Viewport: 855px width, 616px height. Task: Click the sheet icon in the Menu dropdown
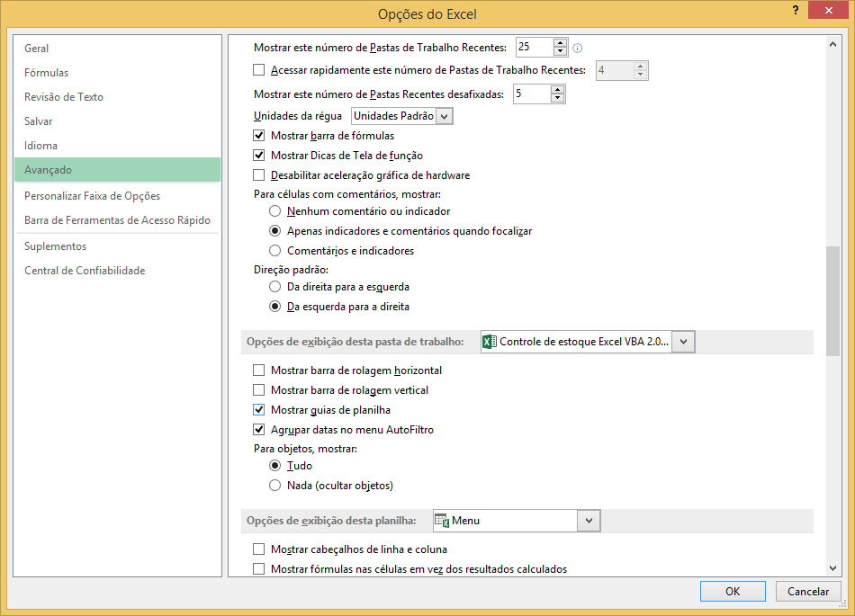(x=442, y=521)
